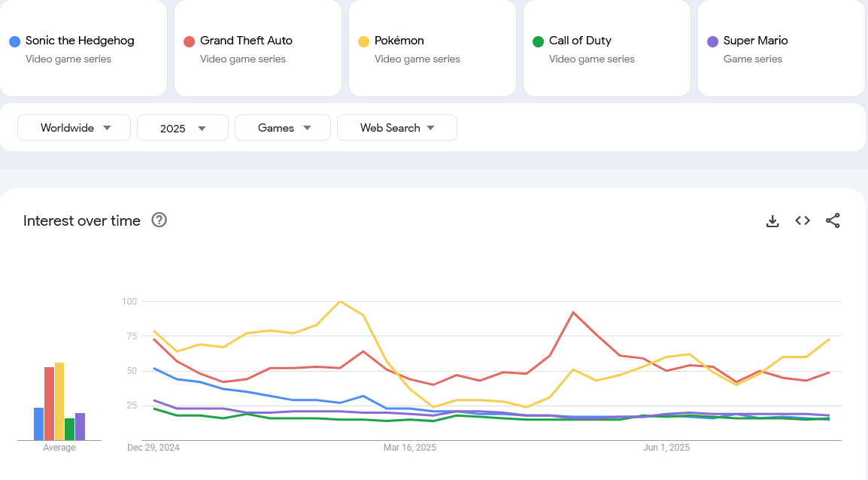Click the Grand Theft Auto line peak in May
Viewport: 868px width, 480px height.
click(x=573, y=313)
